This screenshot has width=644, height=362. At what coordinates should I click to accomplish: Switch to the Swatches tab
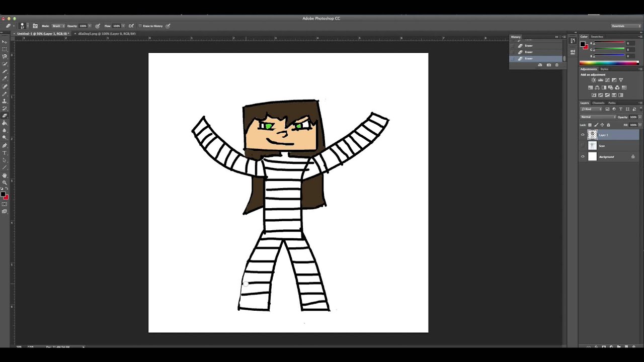(x=597, y=37)
